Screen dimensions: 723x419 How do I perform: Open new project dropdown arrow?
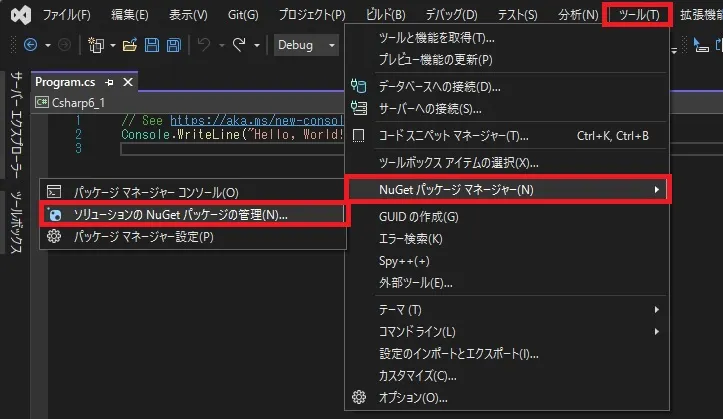tap(113, 45)
